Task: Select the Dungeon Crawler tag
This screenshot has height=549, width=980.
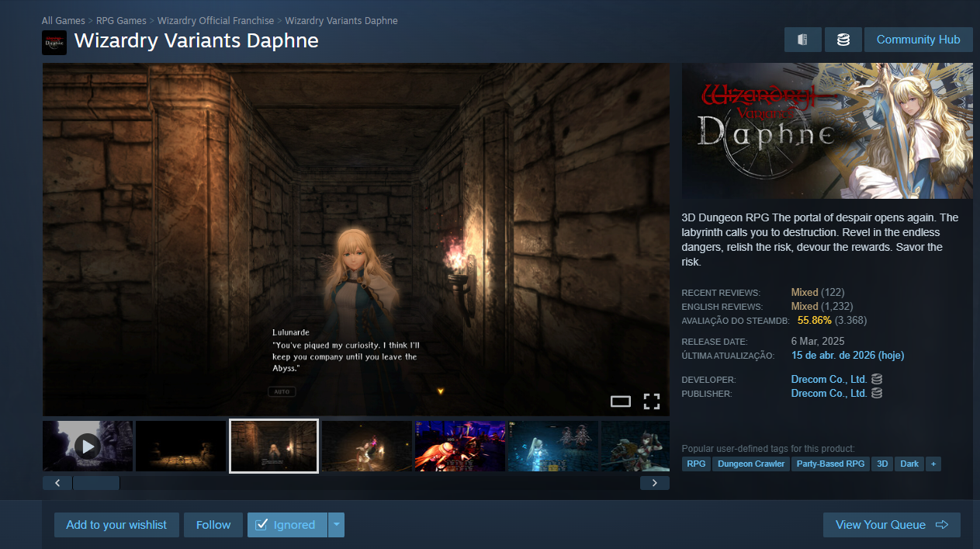Action: point(751,464)
